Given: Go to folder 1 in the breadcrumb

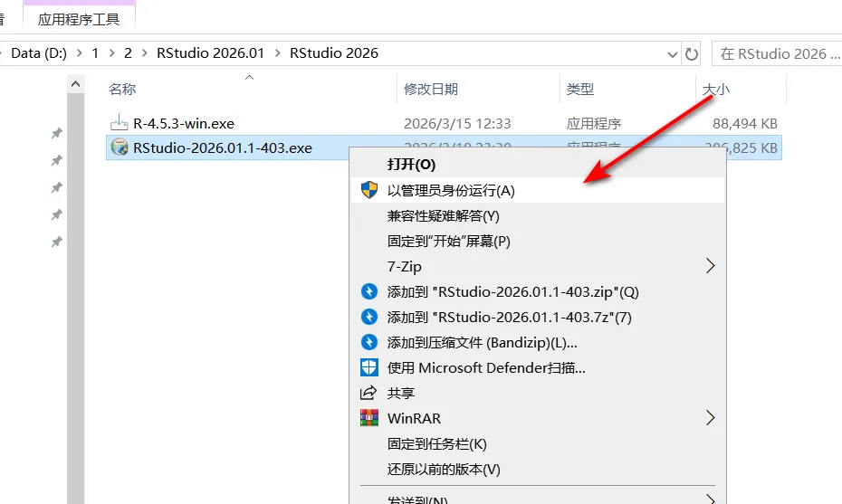Looking at the screenshot, I should pyautogui.click(x=95, y=53).
